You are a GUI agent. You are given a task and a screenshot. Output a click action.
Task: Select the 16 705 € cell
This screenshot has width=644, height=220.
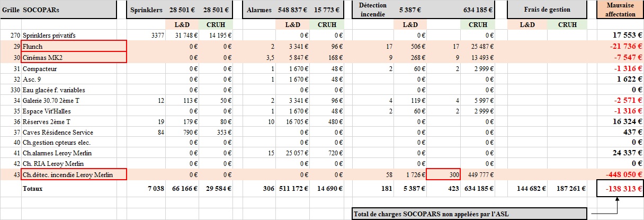[x=293, y=122]
